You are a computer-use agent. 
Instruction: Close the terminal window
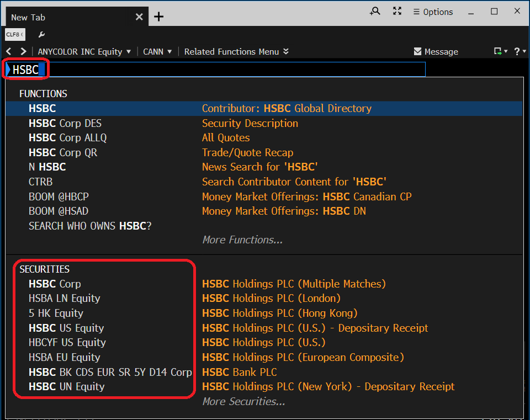click(517, 11)
